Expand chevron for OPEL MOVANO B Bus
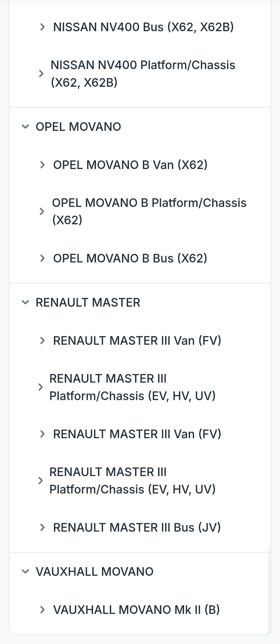The width and height of the screenshot is (280, 644). click(42, 258)
